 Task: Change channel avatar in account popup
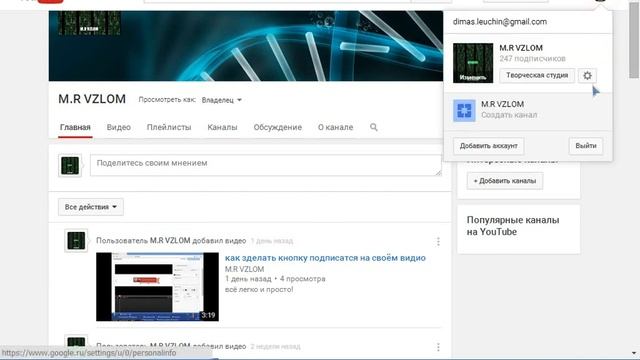pos(473,63)
